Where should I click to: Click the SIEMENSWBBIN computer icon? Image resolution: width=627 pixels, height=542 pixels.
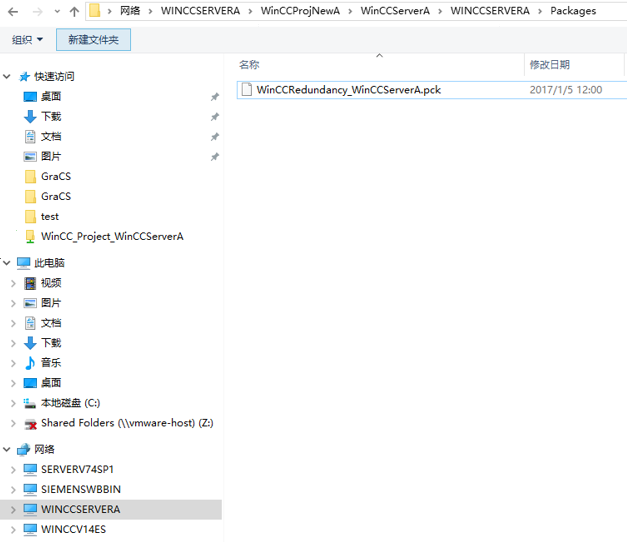30,489
